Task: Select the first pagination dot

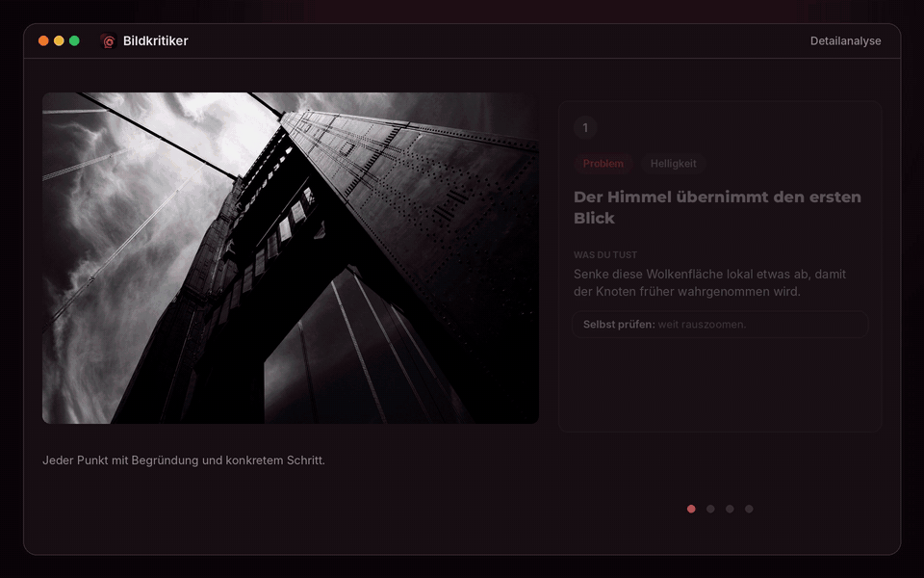Action: [691, 509]
